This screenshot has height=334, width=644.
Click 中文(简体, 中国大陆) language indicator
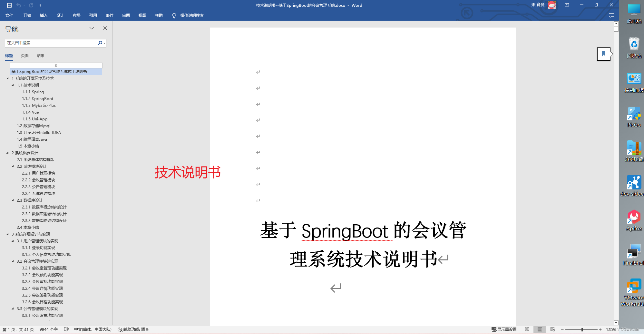coord(93,329)
